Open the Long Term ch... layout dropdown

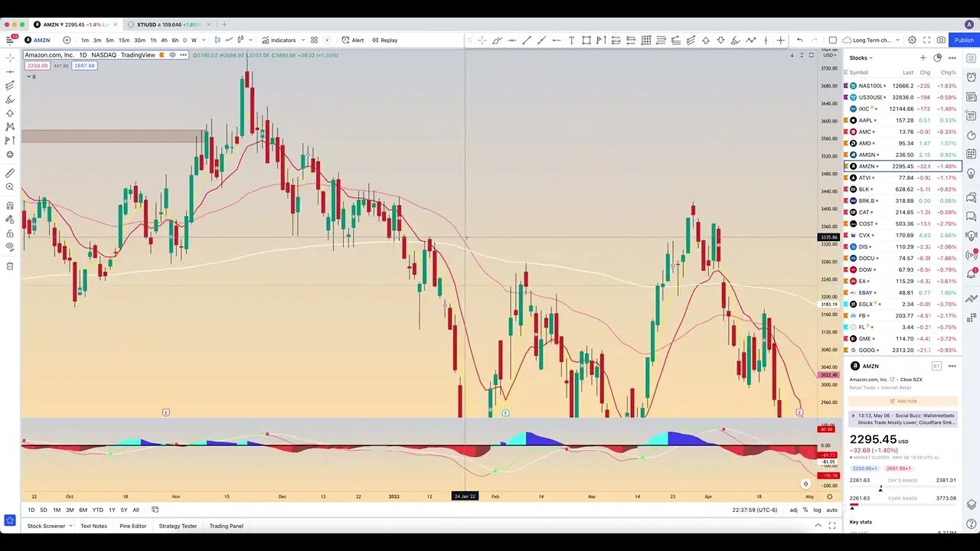point(871,40)
